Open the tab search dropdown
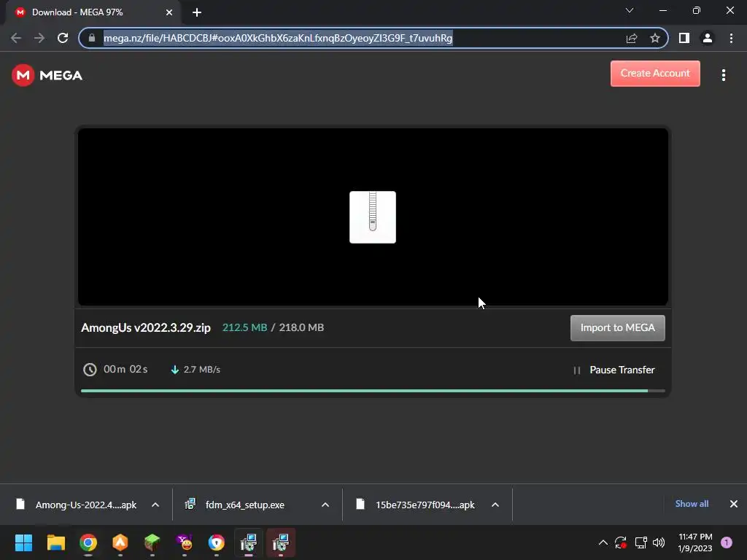Screen dimensions: 747x560 point(630,10)
